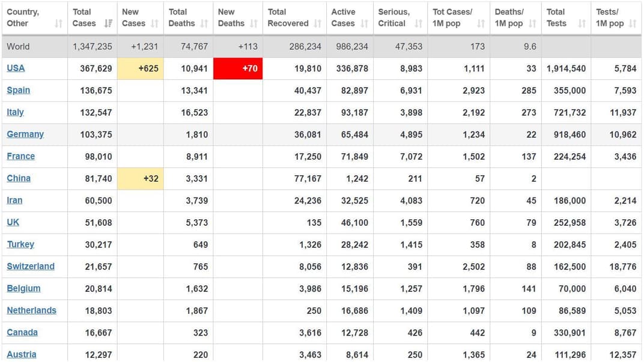The width and height of the screenshot is (644, 362).
Task: Sort table by Total Cases sort icon
Action: (108, 23)
